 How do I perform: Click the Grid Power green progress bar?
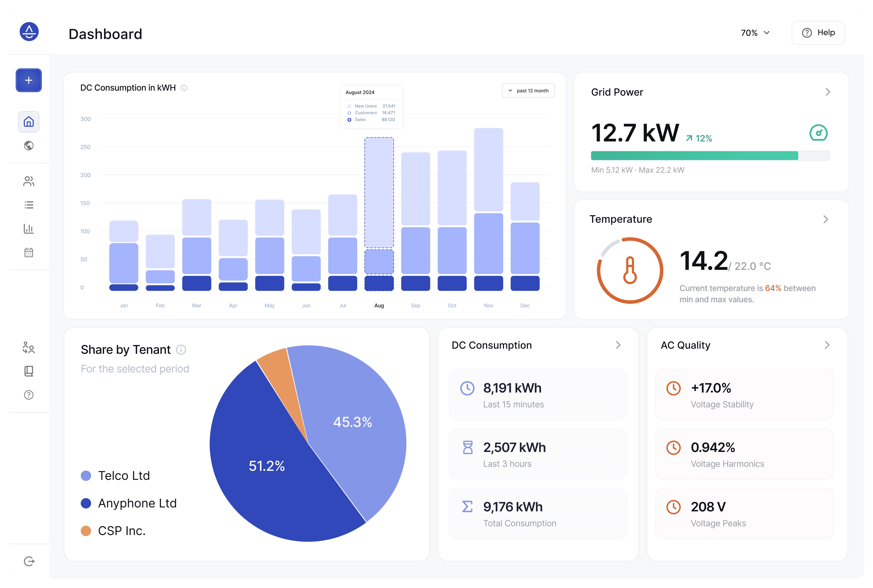[694, 156]
